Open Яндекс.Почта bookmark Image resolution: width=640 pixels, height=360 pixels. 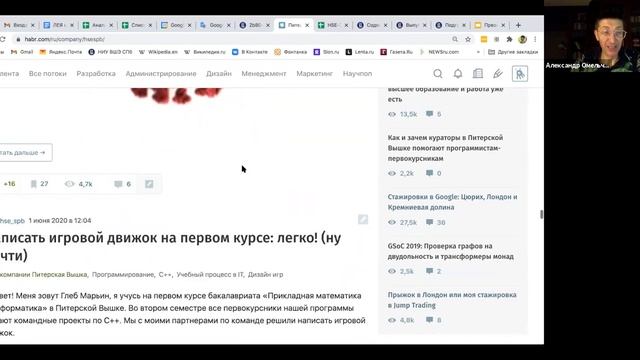(x=60, y=52)
